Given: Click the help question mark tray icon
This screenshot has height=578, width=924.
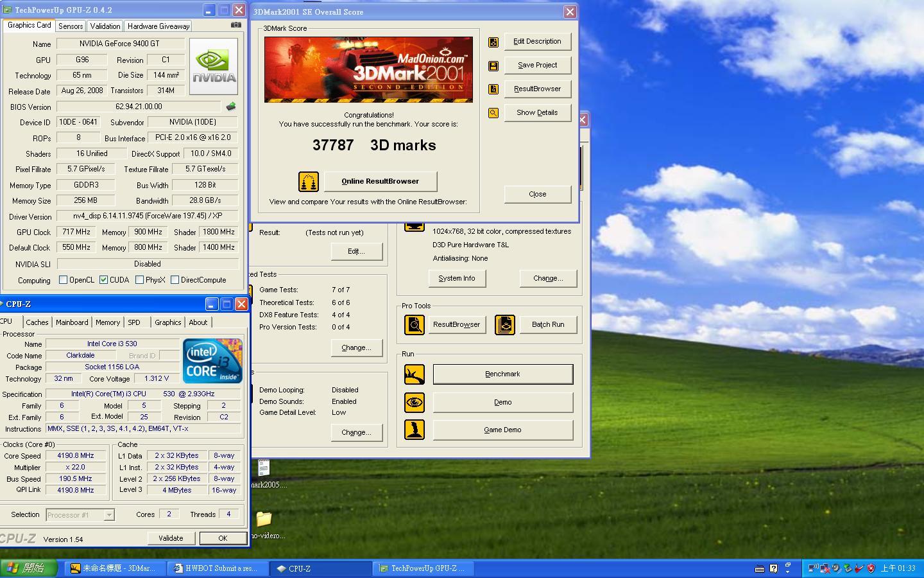Looking at the screenshot, I should pyautogui.click(x=774, y=568).
